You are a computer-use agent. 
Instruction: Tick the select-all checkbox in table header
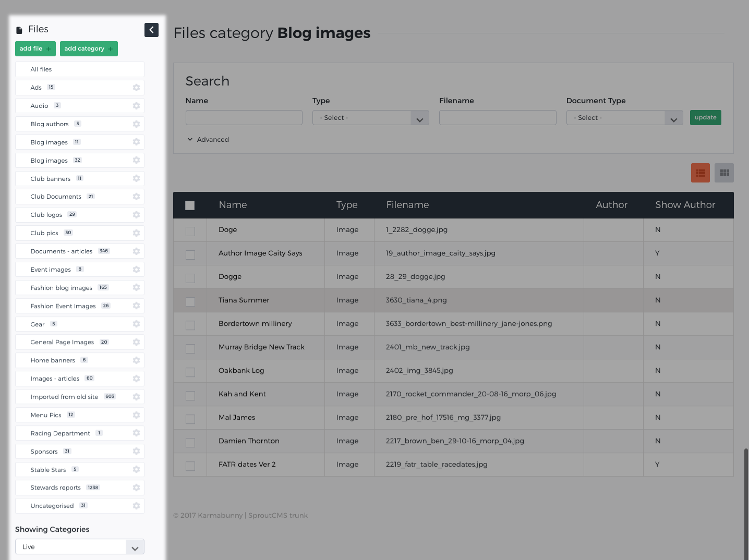[x=190, y=205]
